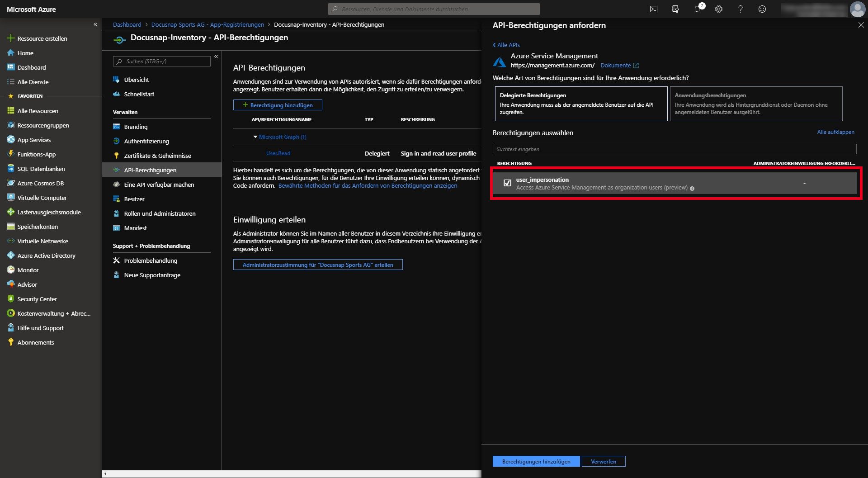Click Ressource erstellen plus icon

[11, 38]
